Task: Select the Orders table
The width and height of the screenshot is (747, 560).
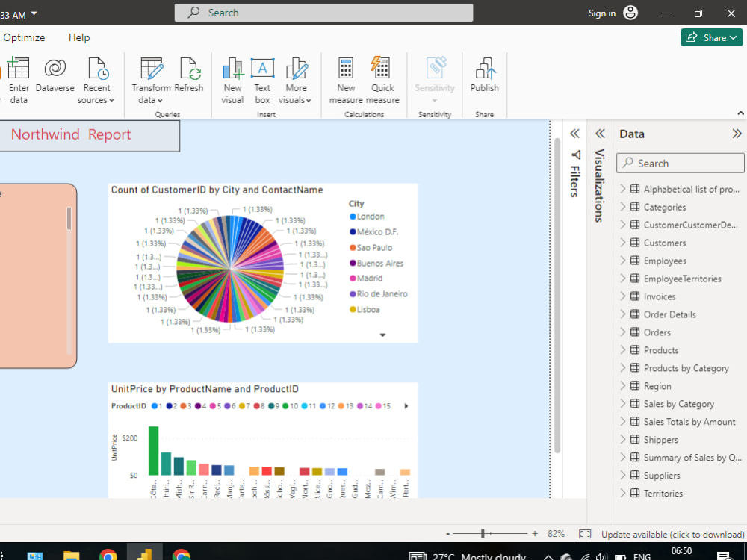Action: click(x=657, y=332)
